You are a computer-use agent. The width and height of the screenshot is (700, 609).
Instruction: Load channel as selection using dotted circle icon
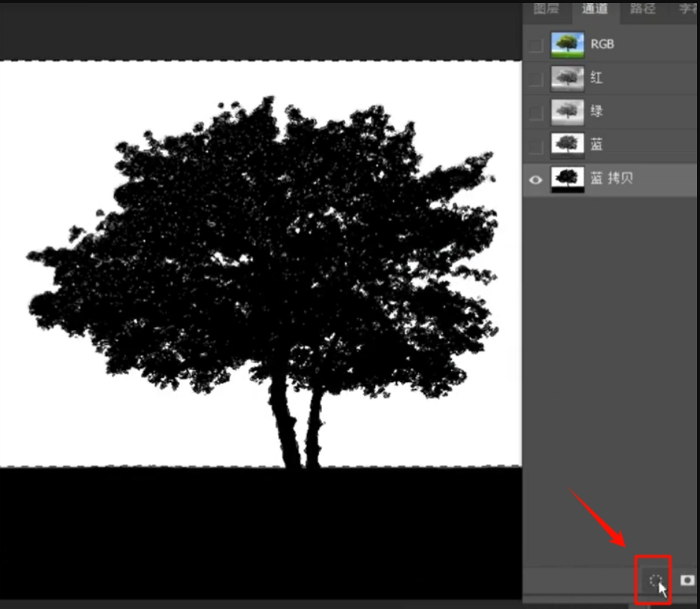point(654,580)
